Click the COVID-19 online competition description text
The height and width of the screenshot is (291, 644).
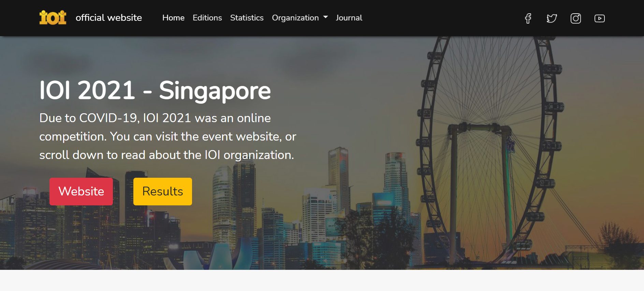[167, 136]
